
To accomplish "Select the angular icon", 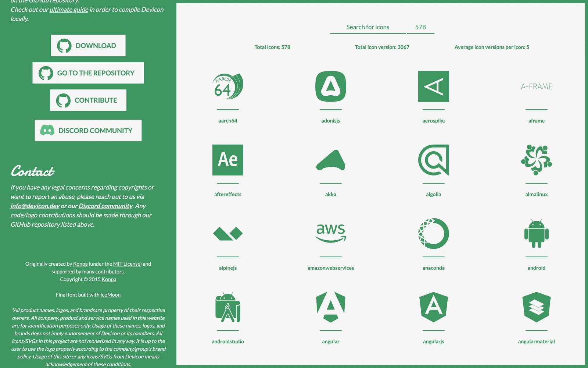I will pyautogui.click(x=331, y=307).
